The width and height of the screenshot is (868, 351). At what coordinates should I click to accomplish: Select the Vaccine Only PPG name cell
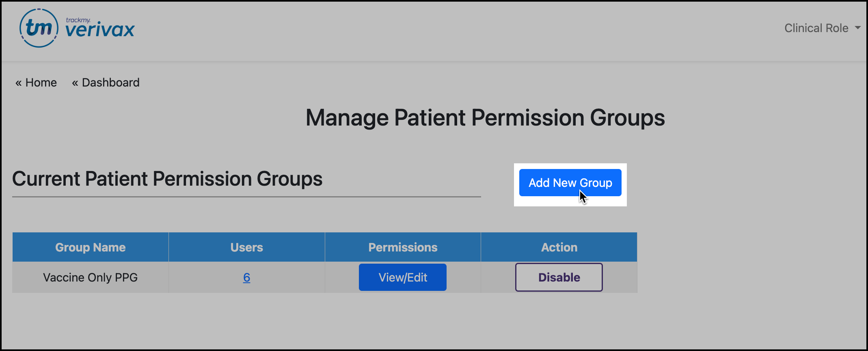pyautogui.click(x=90, y=277)
